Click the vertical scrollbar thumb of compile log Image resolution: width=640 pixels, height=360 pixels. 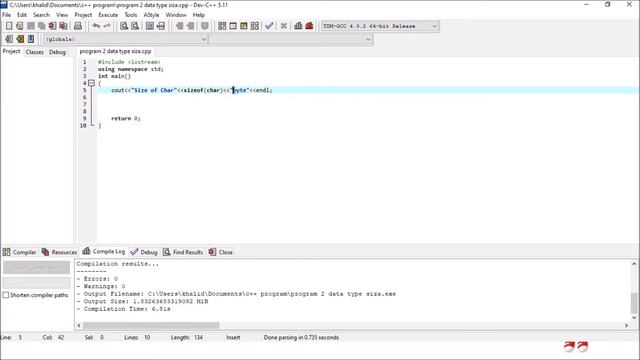pyautogui.click(x=634, y=303)
